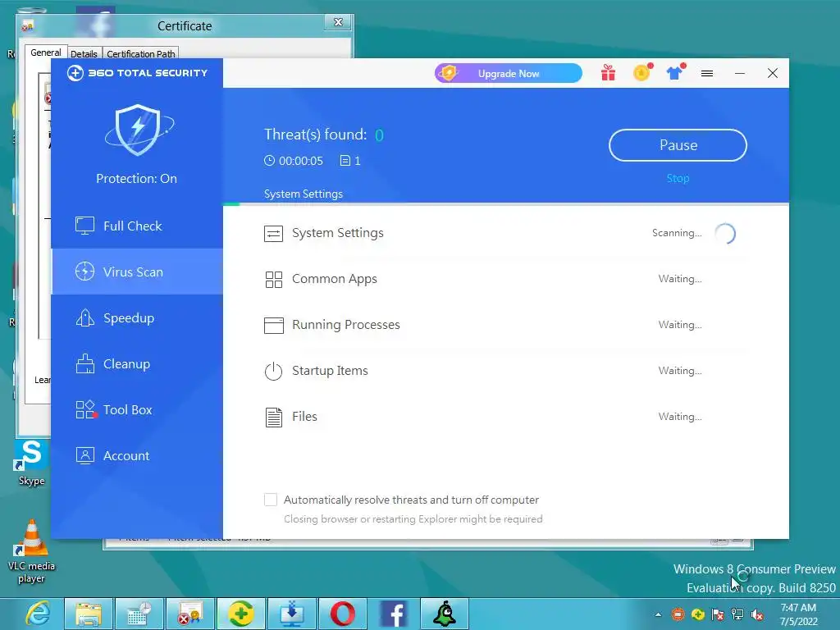This screenshot has width=840, height=630.
Task: Stop the virus scan via Stop link
Action: click(678, 178)
